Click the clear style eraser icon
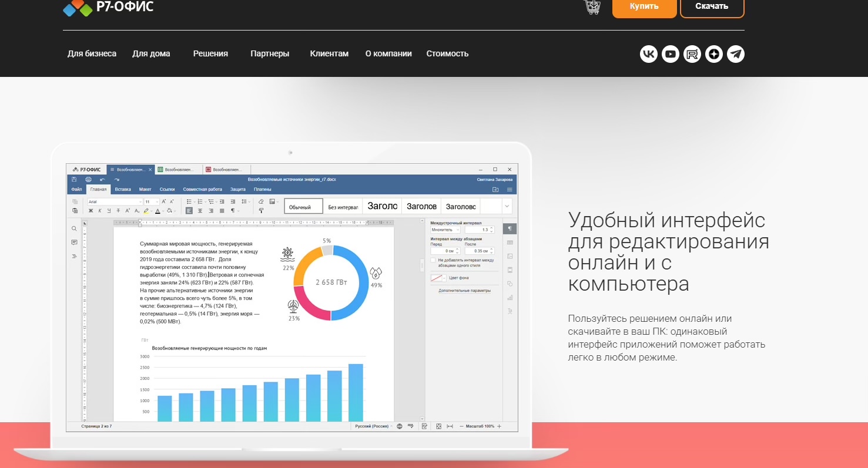Viewport: 868px width, 468px height. 261,201
